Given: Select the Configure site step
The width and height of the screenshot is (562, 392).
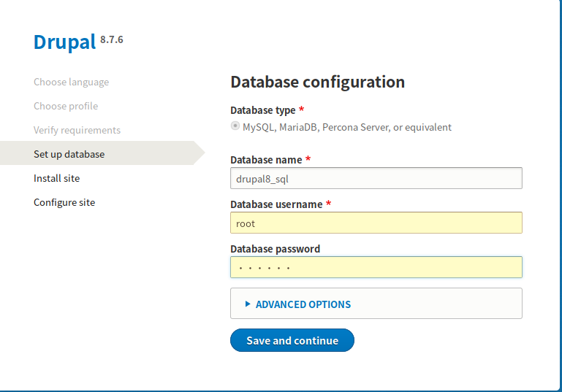Looking at the screenshot, I should (x=64, y=202).
